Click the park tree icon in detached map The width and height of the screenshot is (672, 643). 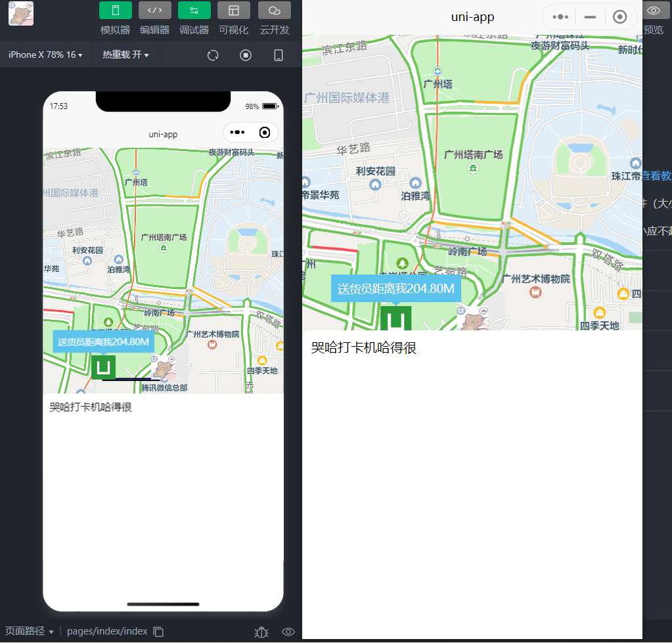402,263
